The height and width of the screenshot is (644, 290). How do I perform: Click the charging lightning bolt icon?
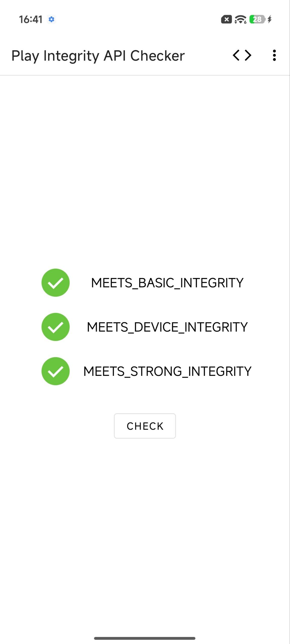click(270, 19)
